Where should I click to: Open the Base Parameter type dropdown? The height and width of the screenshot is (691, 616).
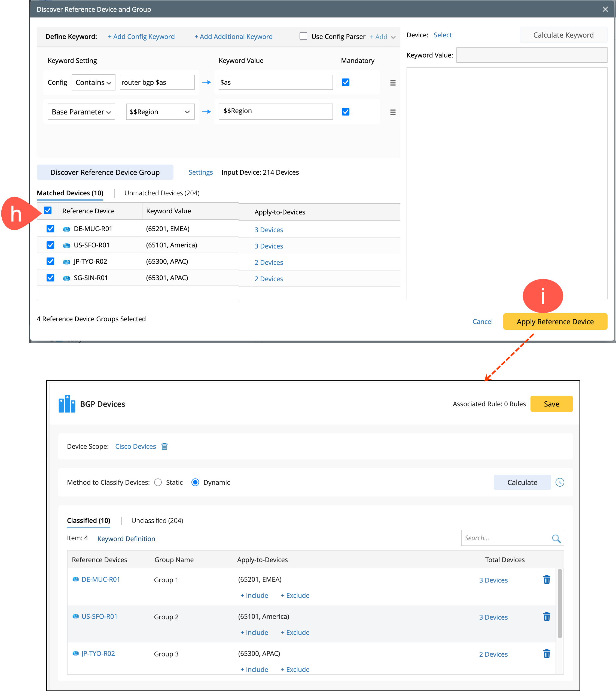[81, 112]
